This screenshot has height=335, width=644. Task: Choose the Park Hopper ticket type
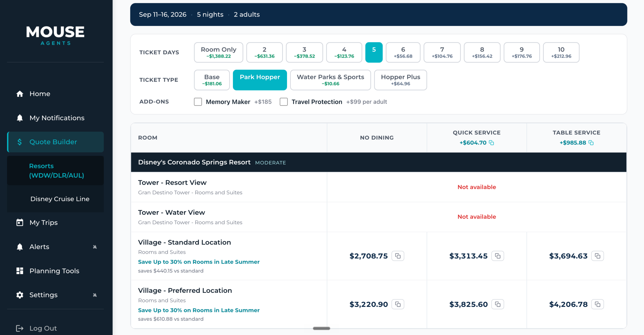[x=260, y=80]
